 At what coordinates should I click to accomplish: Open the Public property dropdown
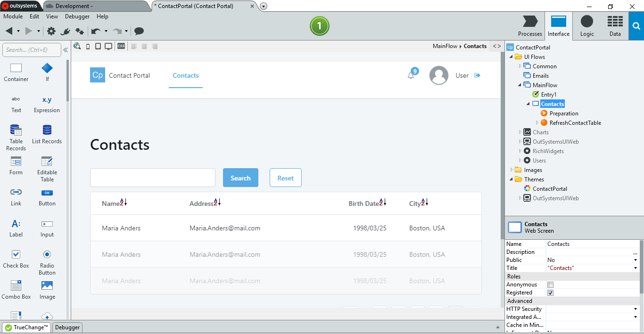pyautogui.click(x=636, y=260)
